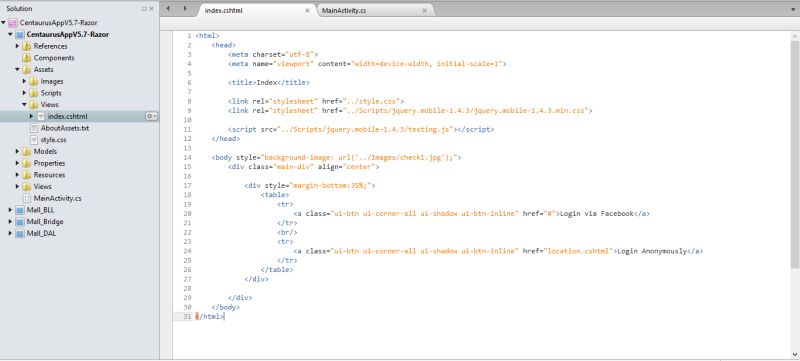Screen dimensions: 800x361
Task: Click the Mall_DAL project icon
Action: pyautogui.click(x=20, y=234)
